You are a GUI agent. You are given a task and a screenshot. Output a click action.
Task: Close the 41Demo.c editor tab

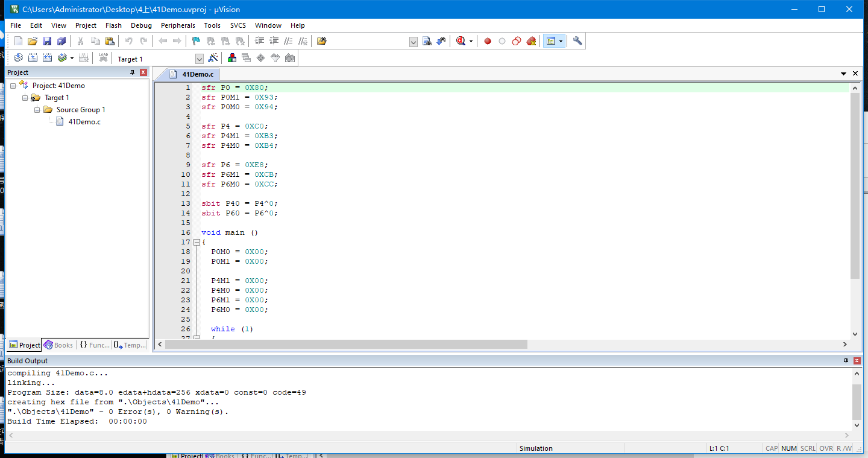(855, 74)
